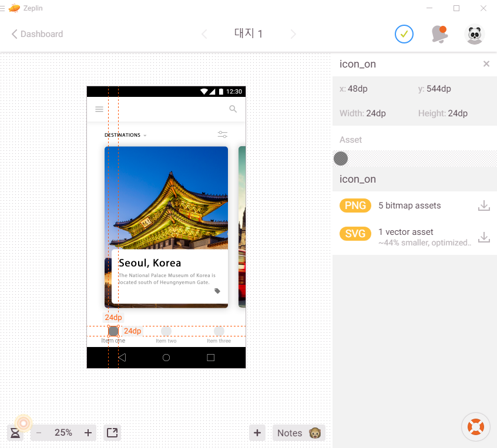The width and height of the screenshot is (497, 448).
Task: Maximize the Zeplin window
Action: [456, 8]
